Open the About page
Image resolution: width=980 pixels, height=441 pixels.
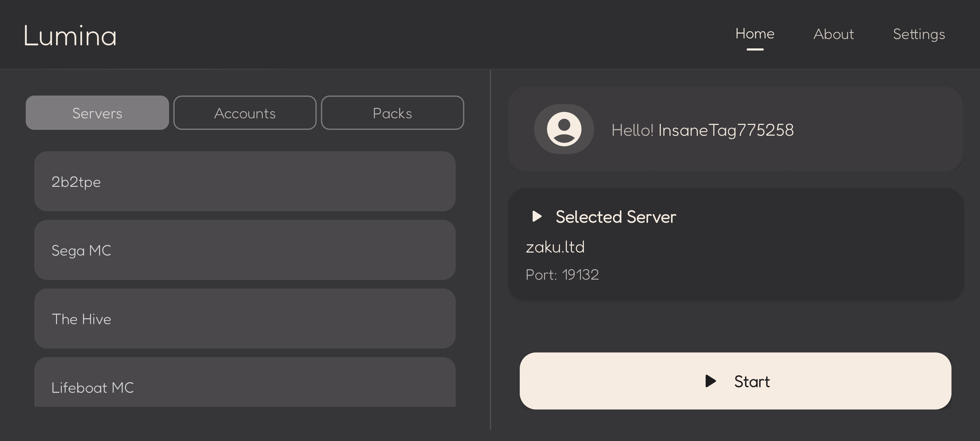pyautogui.click(x=834, y=34)
